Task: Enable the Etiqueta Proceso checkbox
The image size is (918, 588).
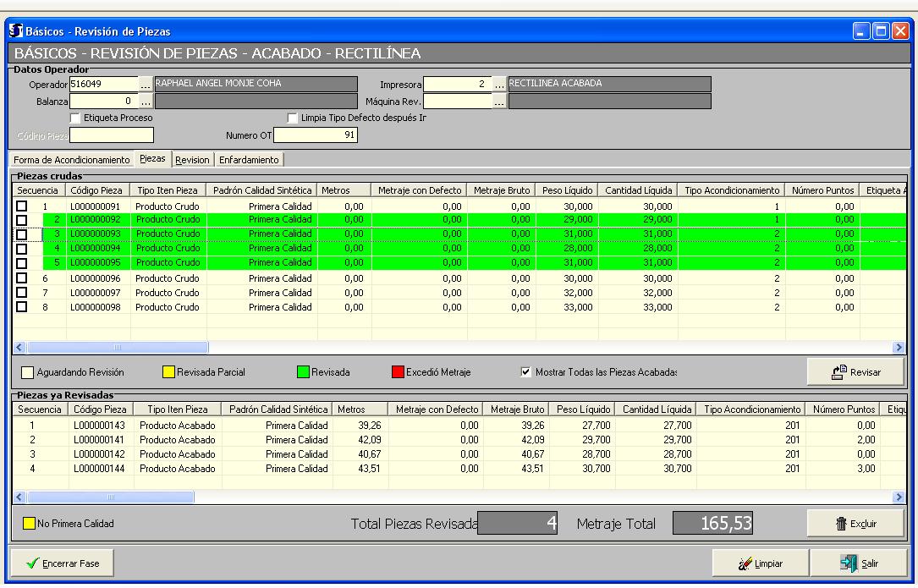Action: (75, 118)
